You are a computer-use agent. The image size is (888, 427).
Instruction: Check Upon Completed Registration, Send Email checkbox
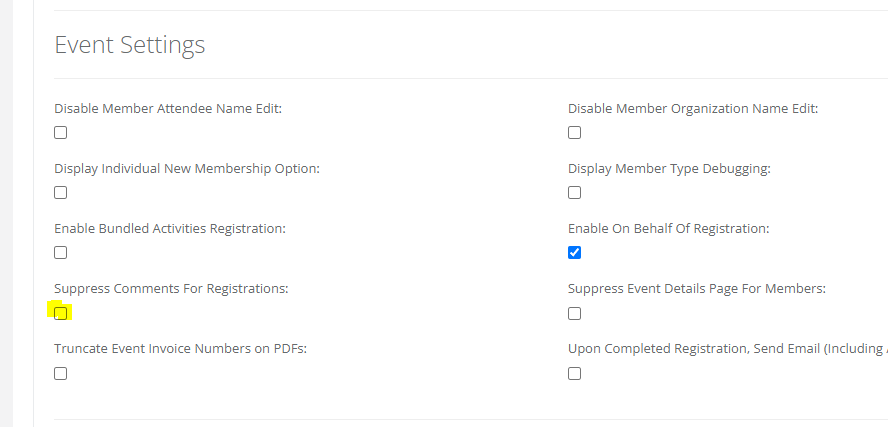point(574,373)
